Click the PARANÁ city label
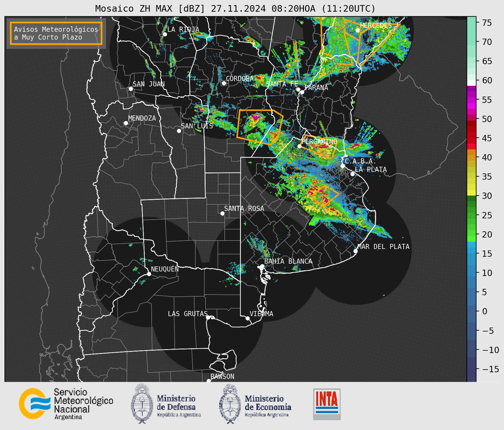 pyautogui.click(x=316, y=88)
